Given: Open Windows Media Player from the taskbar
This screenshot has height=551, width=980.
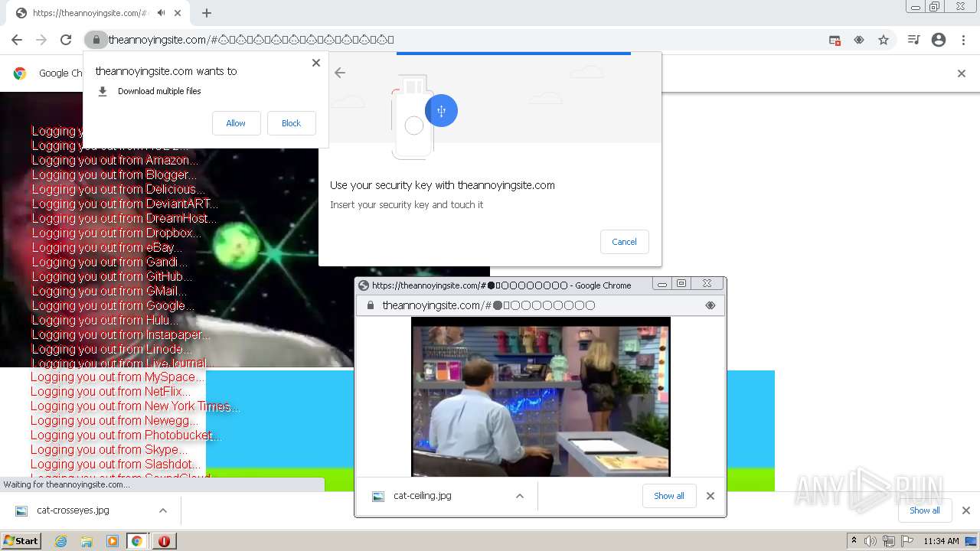Looking at the screenshot, I should point(113,541).
